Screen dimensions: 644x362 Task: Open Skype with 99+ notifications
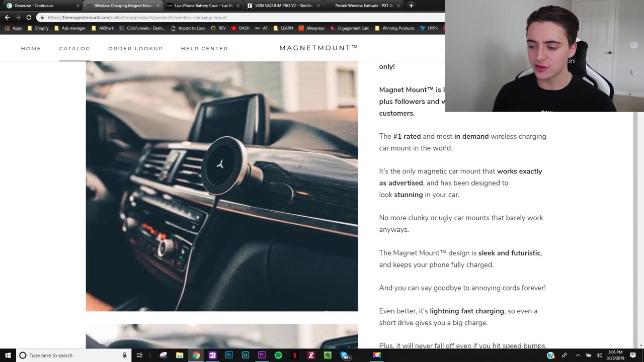pyautogui.click(x=345, y=355)
